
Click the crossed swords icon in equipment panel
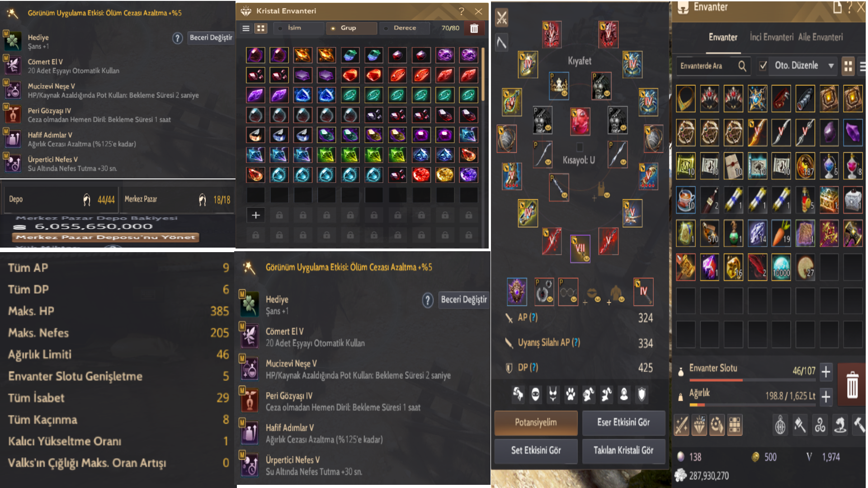pyautogui.click(x=502, y=18)
